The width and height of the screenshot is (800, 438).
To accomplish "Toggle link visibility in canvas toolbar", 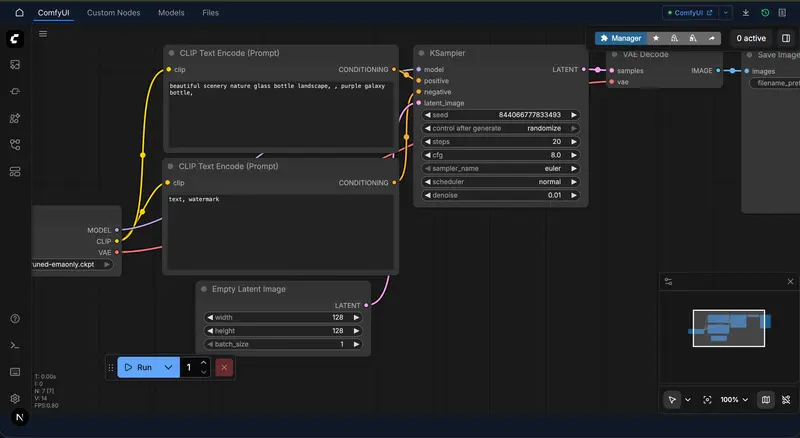I will click(785, 399).
